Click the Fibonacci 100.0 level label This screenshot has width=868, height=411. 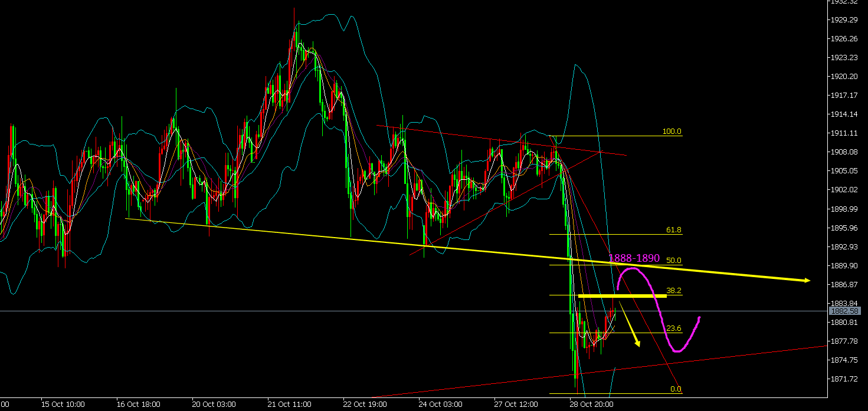[x=672, y=131]
